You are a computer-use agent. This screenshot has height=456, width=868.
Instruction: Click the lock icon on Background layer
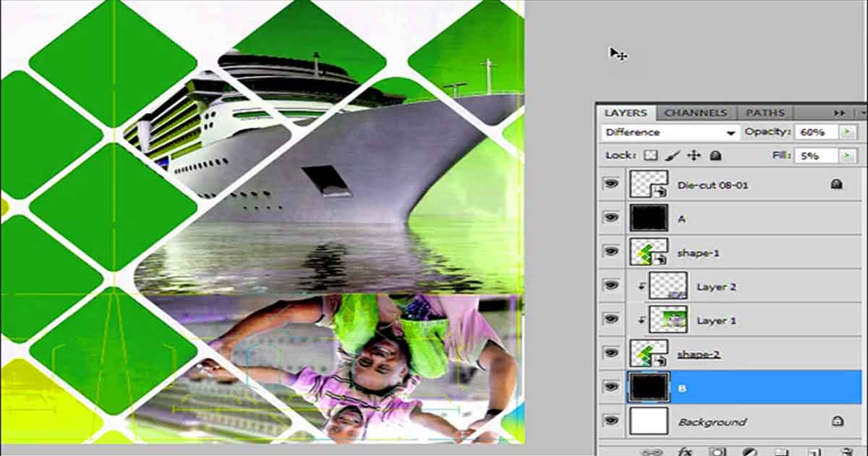point(837,421)
